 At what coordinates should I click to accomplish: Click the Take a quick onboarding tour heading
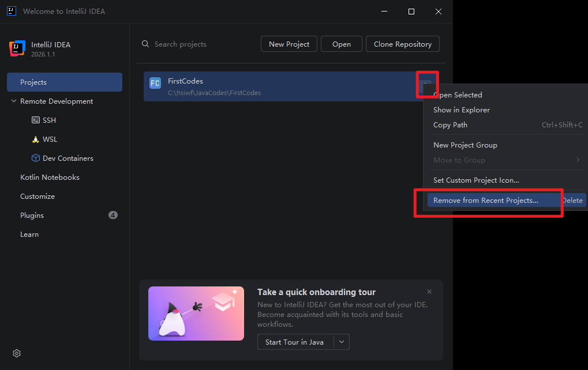(x=316, y=292)
